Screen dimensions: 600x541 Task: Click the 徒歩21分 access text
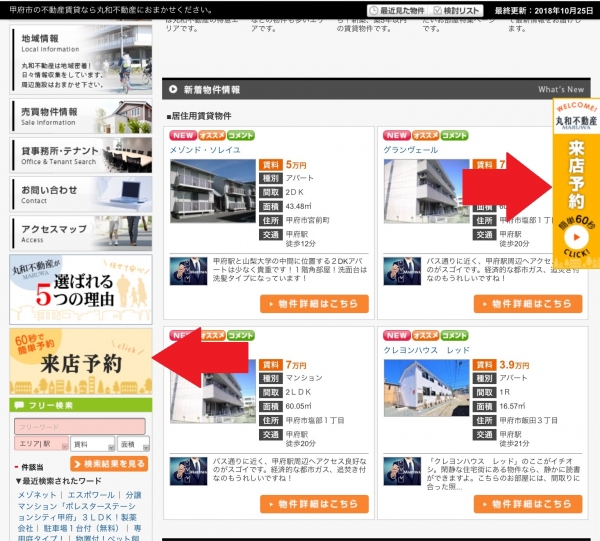[x=514, y=443]
